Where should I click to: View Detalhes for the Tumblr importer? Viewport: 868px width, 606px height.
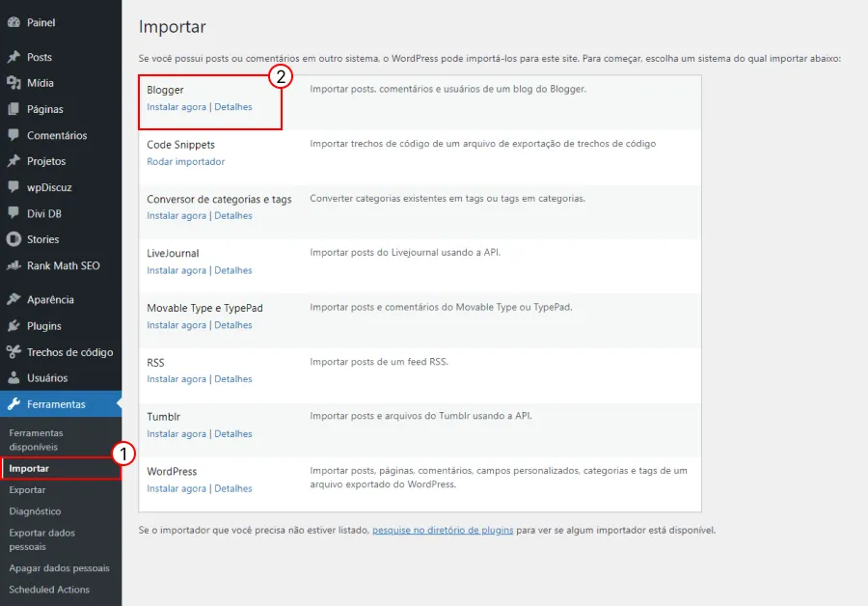[x=233, y=434]
